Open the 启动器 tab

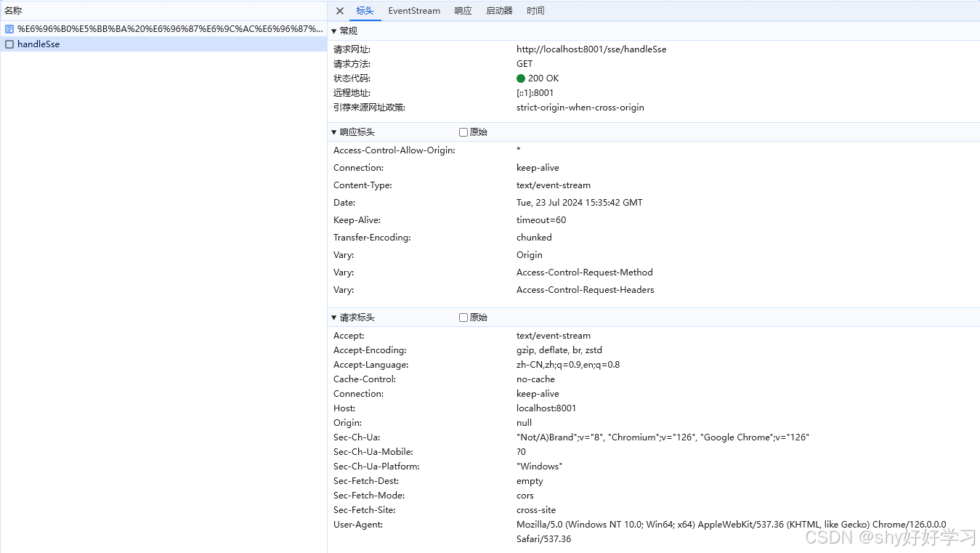click(x=499, y=11)
